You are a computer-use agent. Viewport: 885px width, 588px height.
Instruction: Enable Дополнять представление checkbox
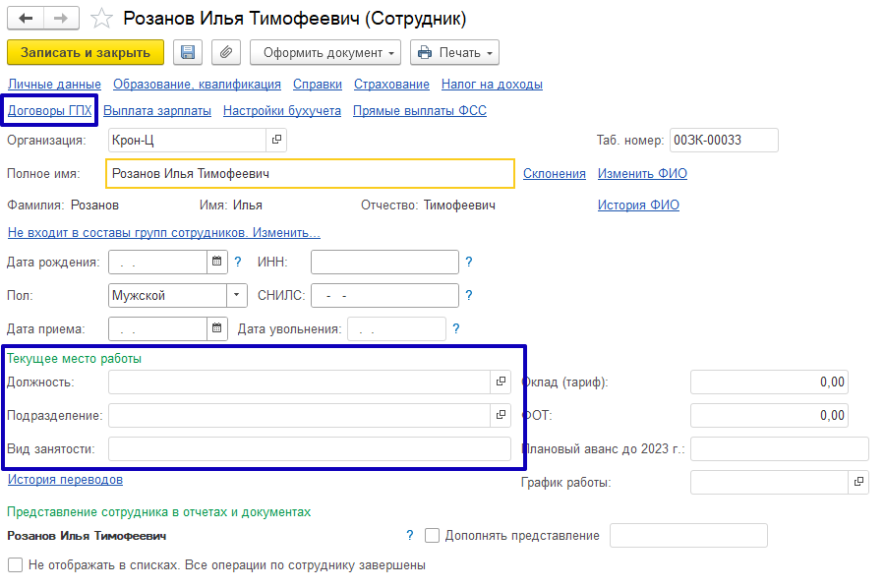432,536
